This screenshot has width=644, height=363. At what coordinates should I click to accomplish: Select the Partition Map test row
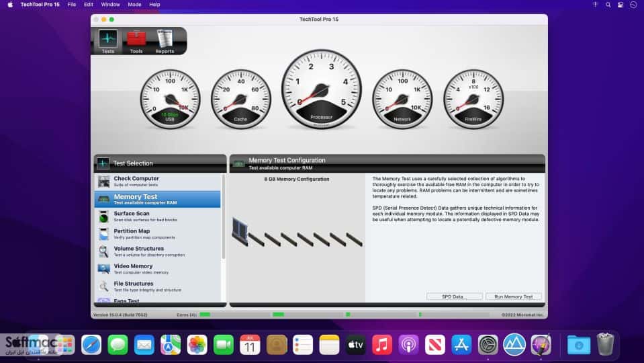[x=158, y=234]
